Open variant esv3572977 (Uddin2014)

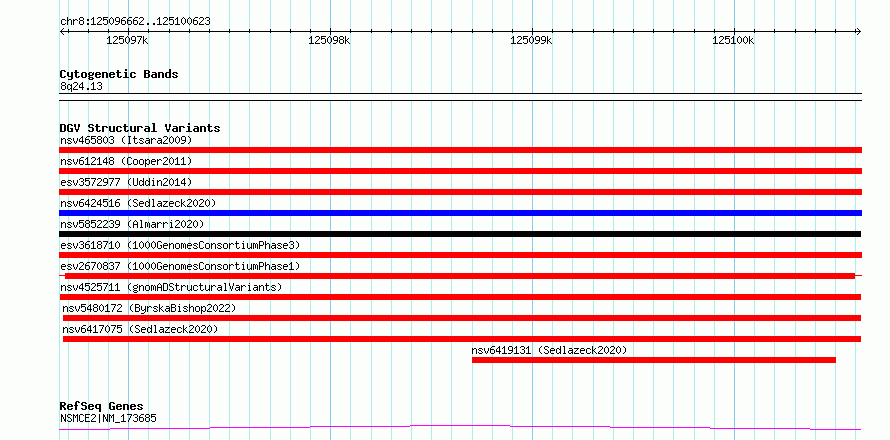pyautogui.click(x=126, y=182)
